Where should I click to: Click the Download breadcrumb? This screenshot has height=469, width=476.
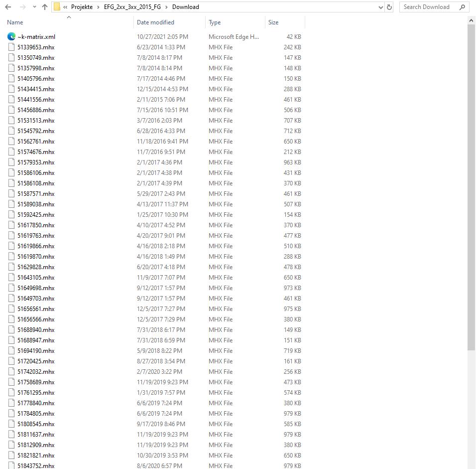tap(186, 7)
